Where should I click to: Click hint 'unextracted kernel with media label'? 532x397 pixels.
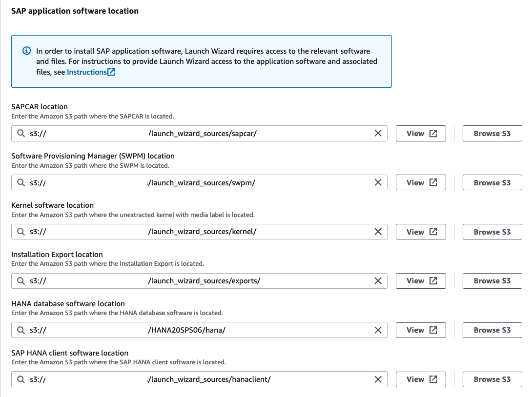click(x=173, y=215)
